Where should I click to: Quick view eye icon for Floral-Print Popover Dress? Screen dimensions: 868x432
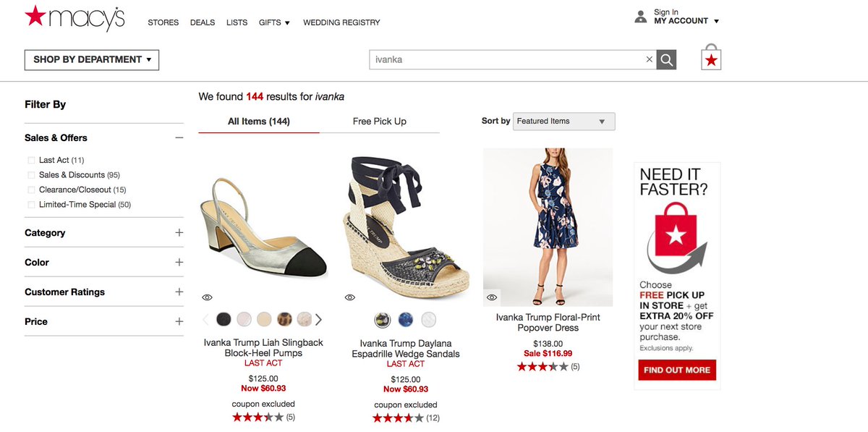[x=492, y=297]
